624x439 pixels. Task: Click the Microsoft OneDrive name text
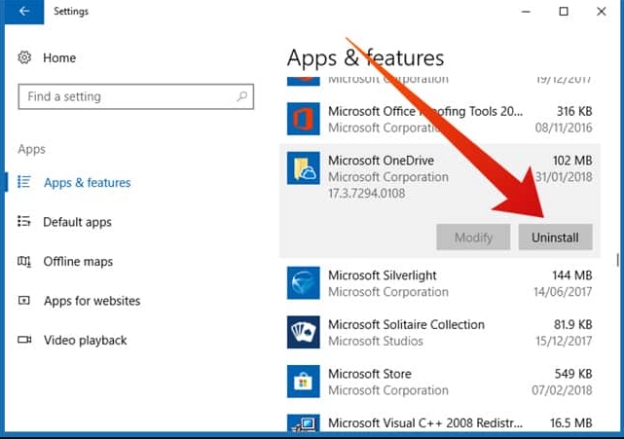pos(381,160)
